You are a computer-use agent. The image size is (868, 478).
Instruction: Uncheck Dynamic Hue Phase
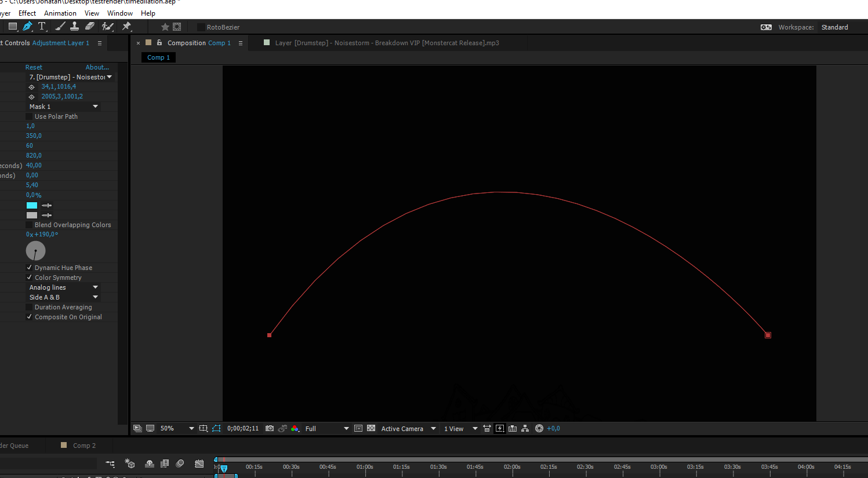30,268
